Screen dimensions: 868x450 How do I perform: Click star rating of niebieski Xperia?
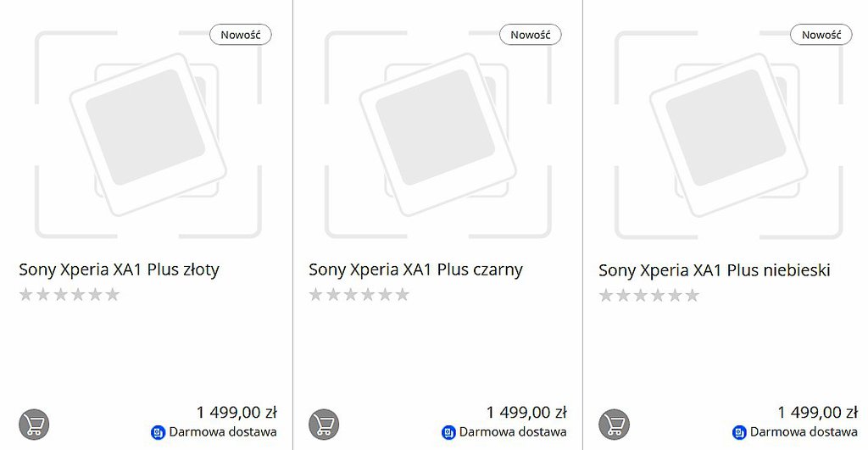pyautogui.click(x=649, y=295)
